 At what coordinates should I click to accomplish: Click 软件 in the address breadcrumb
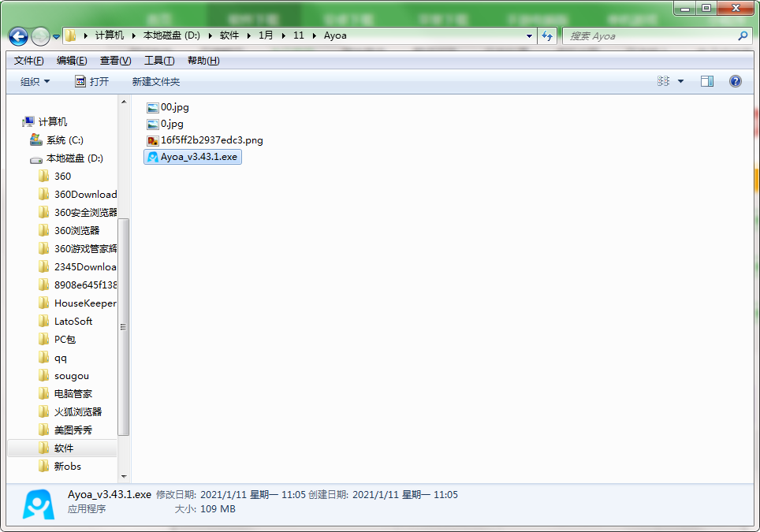coord(229,35)
